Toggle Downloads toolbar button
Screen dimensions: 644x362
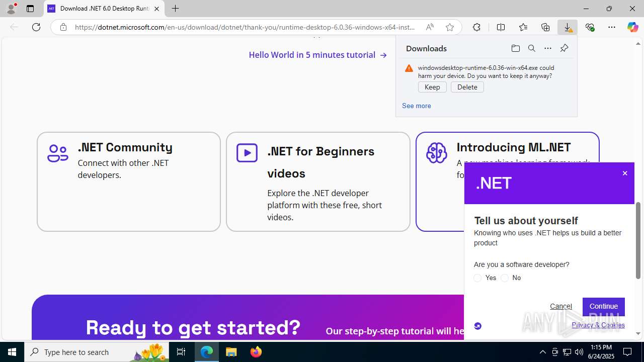[568, 27]
